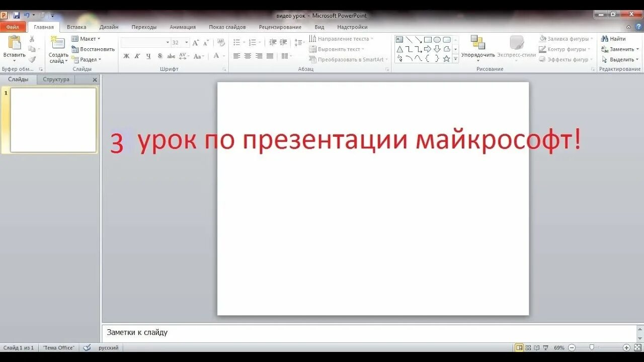
Task: Click the Создать слайд new slide icon
Action: tap(58, 43)
